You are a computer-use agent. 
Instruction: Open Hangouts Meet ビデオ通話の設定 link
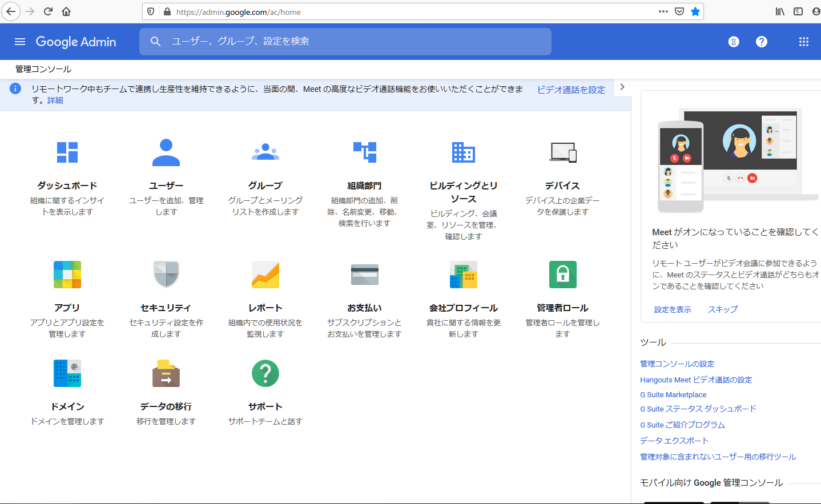pos(696,380)
